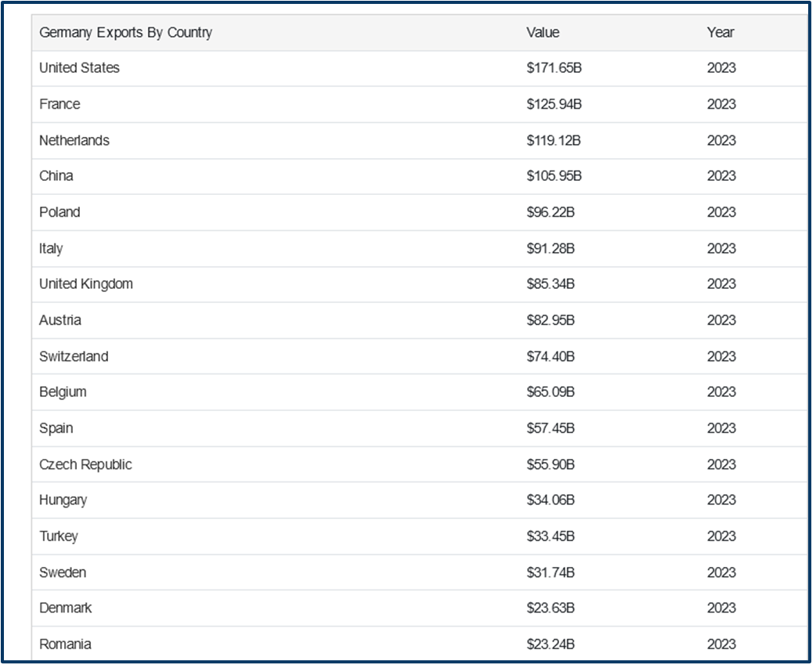This screenshot has height=664, width=812.
Task: Open the Spain exports link
Action: click(x=56, y=428)
